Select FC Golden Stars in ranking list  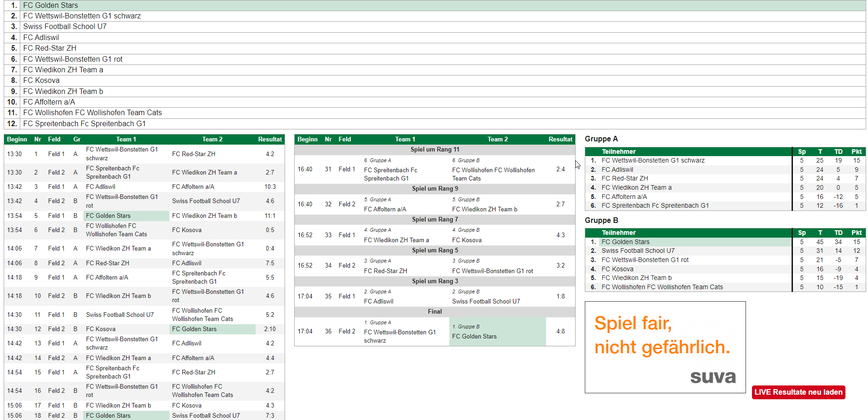tap(51, 5)
